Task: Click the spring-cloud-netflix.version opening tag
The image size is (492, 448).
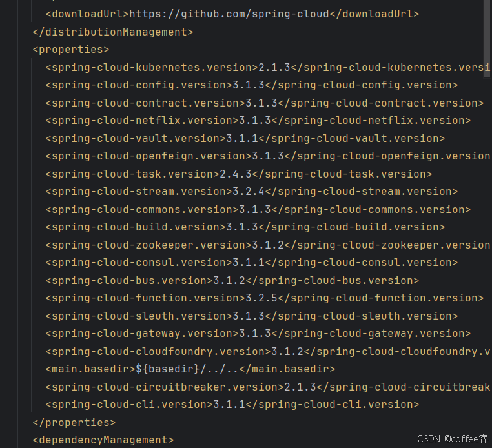Action: [x=142, y=121]
